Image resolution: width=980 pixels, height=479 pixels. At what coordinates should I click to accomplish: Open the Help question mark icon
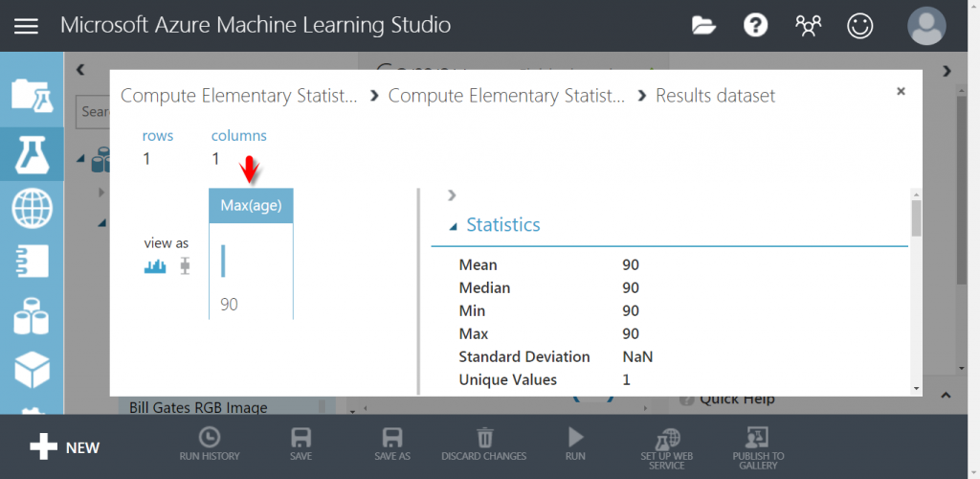(x=755, y=26)
